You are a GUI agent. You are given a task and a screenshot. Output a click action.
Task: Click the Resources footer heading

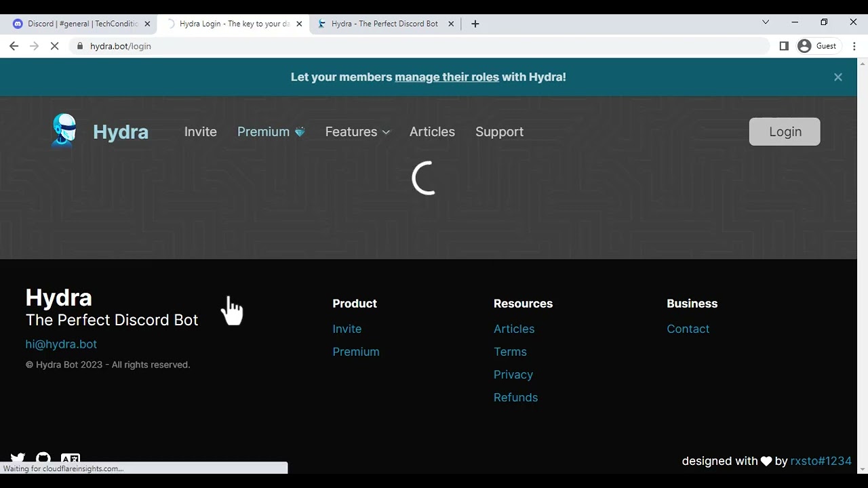[523, 304]
